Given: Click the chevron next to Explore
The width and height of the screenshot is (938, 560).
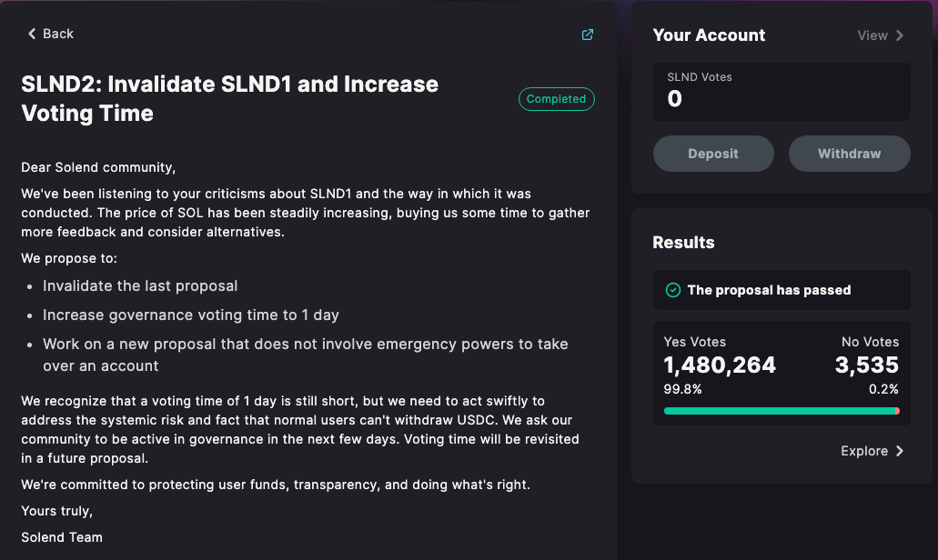Looking at the screenshot, I should coord(900,451).
